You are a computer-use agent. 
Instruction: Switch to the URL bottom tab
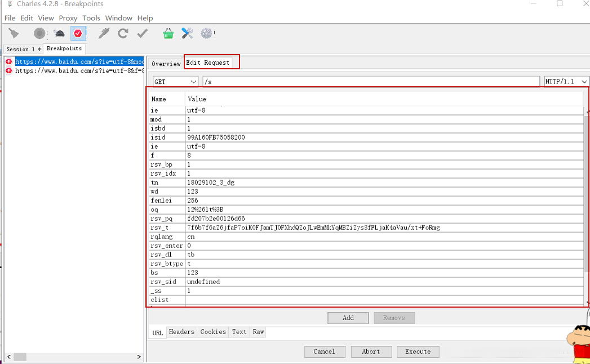(158, 333)
